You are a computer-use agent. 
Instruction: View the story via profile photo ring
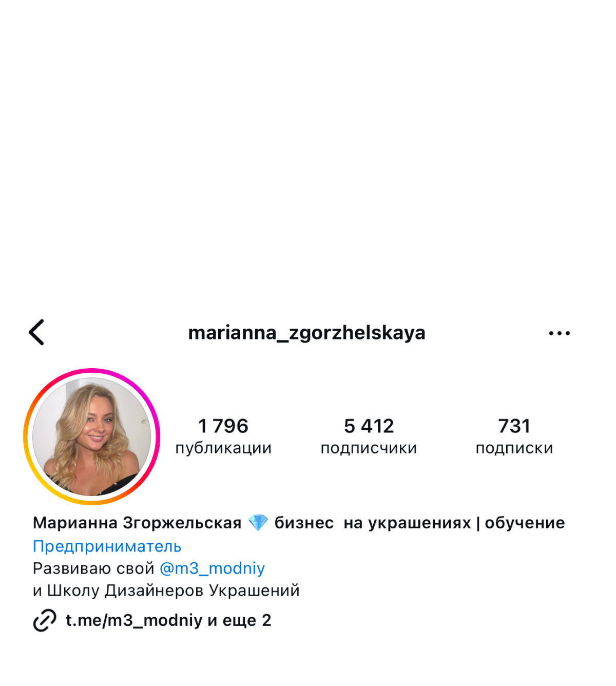point(92,436)
